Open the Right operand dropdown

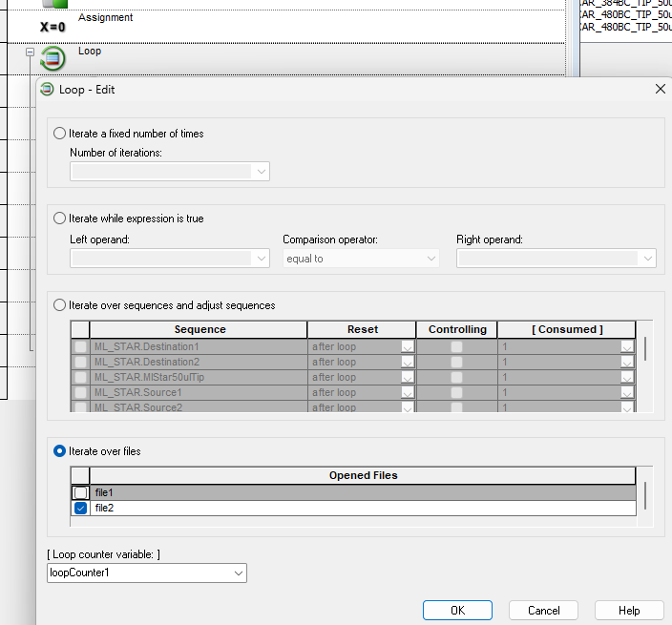pyautogui.click(x=648, y=259)
